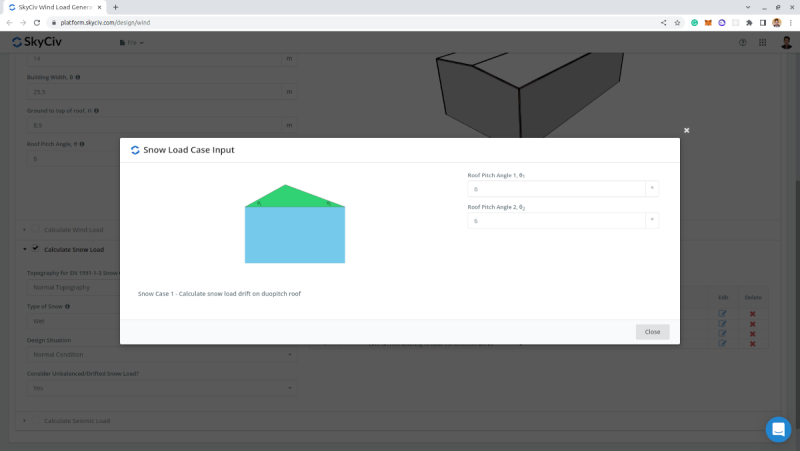The height and width of the screenshot is (451, 800).
Task: Click the first red delete X icon
Action: 752,314
